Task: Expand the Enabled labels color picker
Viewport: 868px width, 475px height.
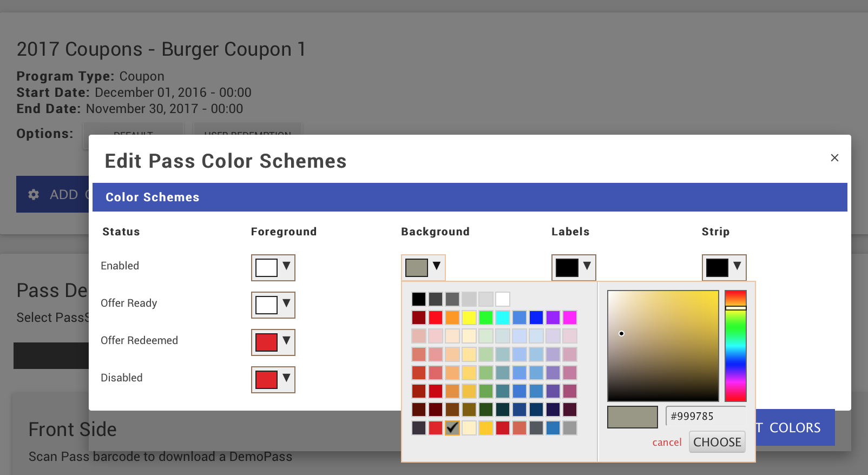Action: [x=573, y=267]
